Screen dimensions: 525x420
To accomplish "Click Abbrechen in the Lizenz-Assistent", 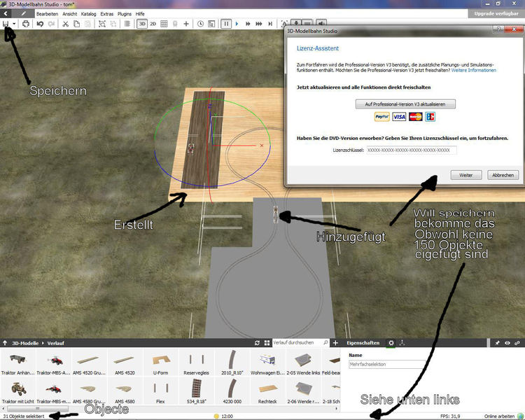I will 503,175.
